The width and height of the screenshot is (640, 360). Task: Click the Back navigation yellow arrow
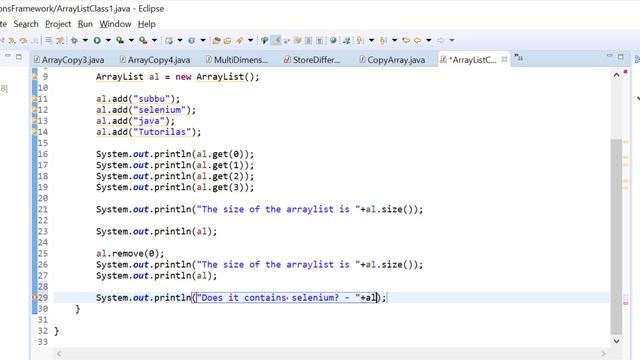[x=418, y=40]
